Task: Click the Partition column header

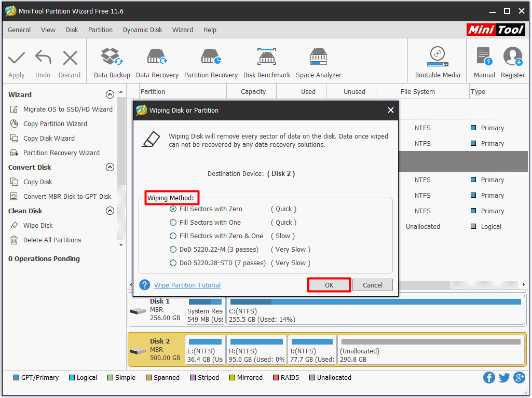Action: click(x=183, y=92)
